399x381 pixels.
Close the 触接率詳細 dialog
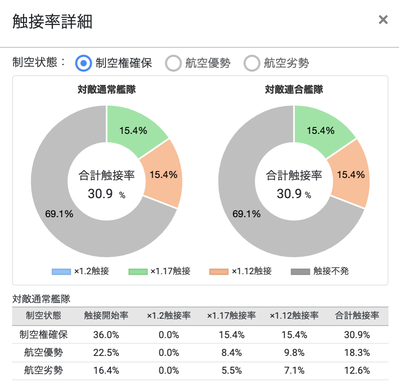pos(383,20)
